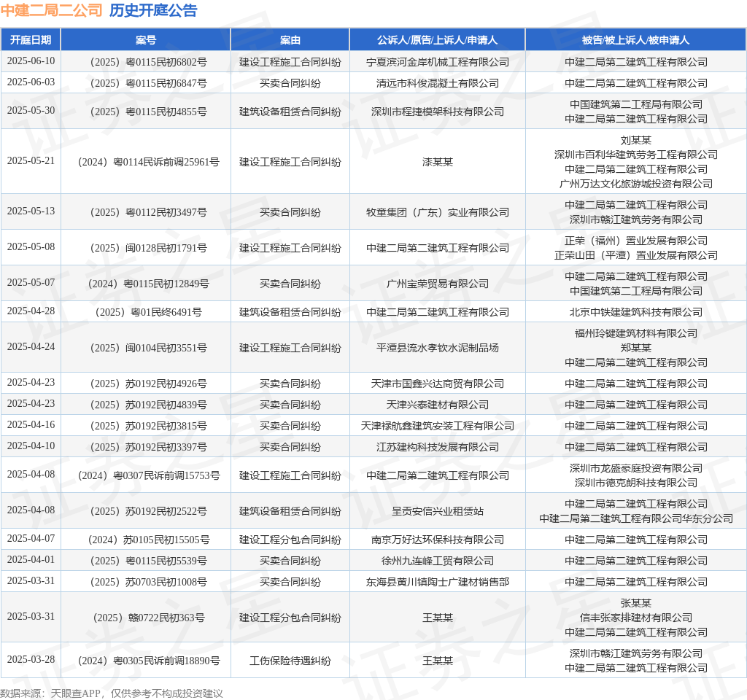Screen dimensions: 747x700
Task: Select case number 苏0192民初4839号
Action: pyautogui.click(x=149, y=405)
